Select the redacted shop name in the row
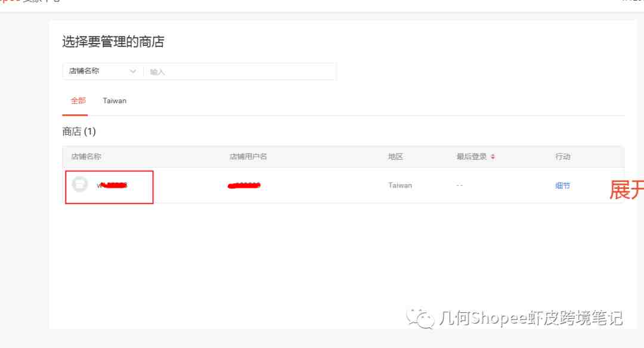 (112, 185)
